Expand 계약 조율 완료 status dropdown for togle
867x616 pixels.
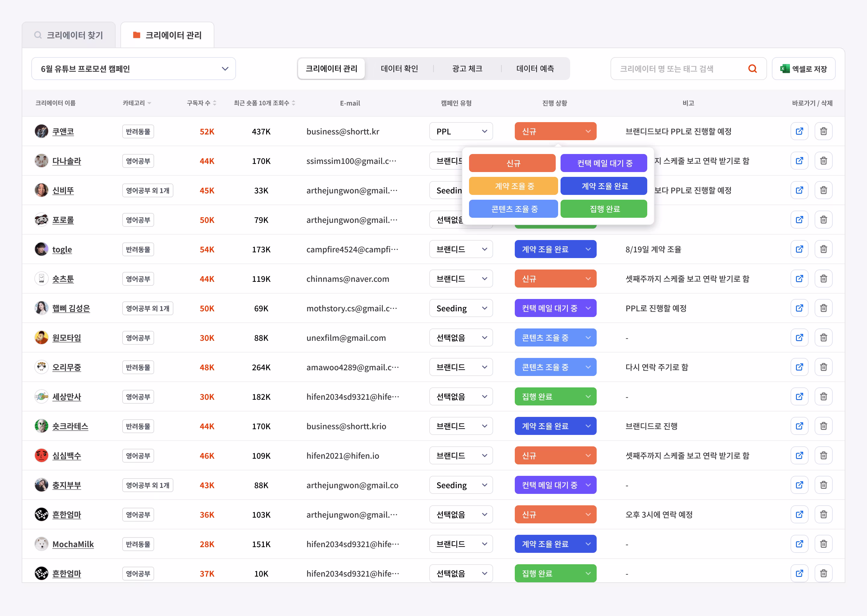click(555, 249)
